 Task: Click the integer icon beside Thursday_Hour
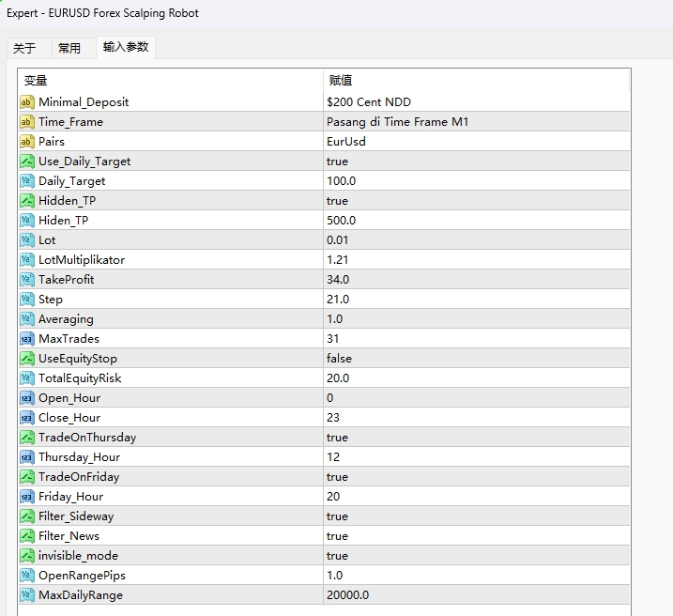[27, 457]
